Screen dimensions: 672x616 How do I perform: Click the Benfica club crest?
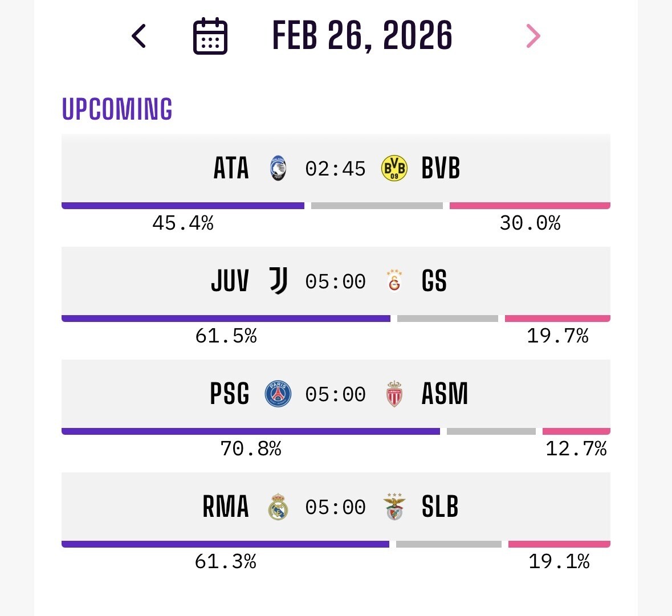(x=394, y=507)
